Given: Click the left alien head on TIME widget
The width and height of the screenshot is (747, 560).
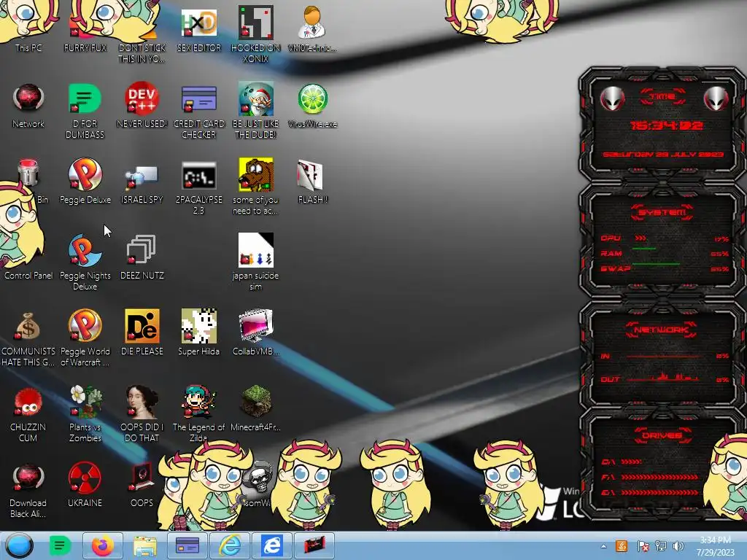Looking at the screenshot, I should (x=612, y=99).
